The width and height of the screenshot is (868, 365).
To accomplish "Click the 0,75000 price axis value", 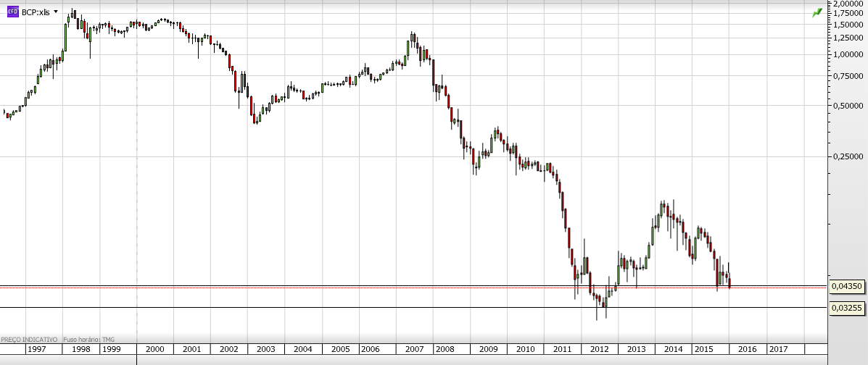I will [x=848, y=77].
